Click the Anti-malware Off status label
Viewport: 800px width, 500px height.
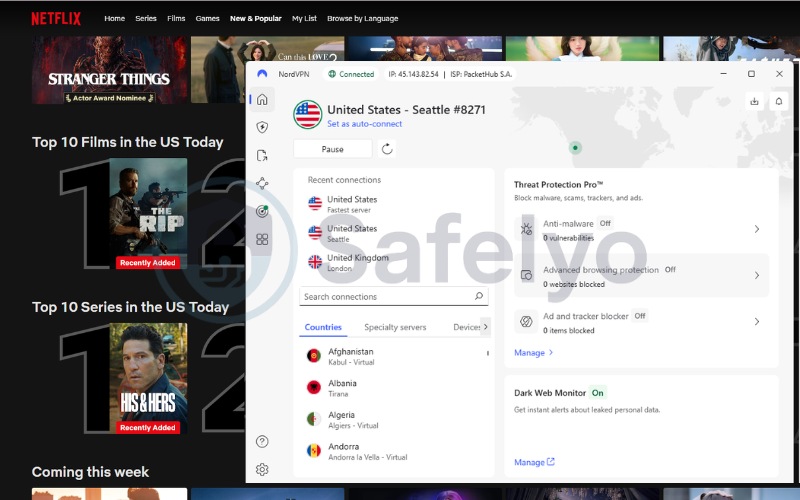click(x=605, y=223)
